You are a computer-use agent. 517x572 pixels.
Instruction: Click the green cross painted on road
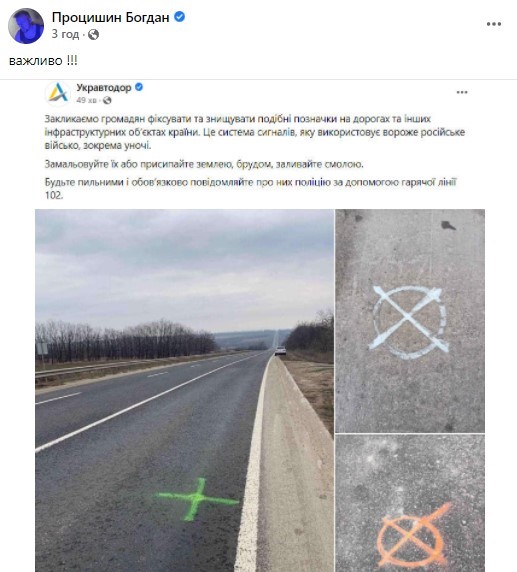coord(197,498)
